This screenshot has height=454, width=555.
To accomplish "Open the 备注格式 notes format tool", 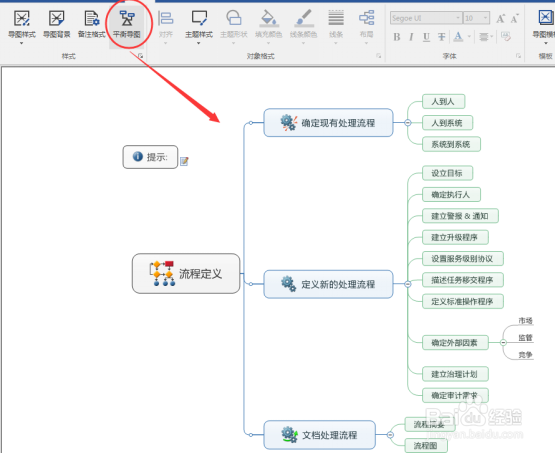I will [91, 24].
